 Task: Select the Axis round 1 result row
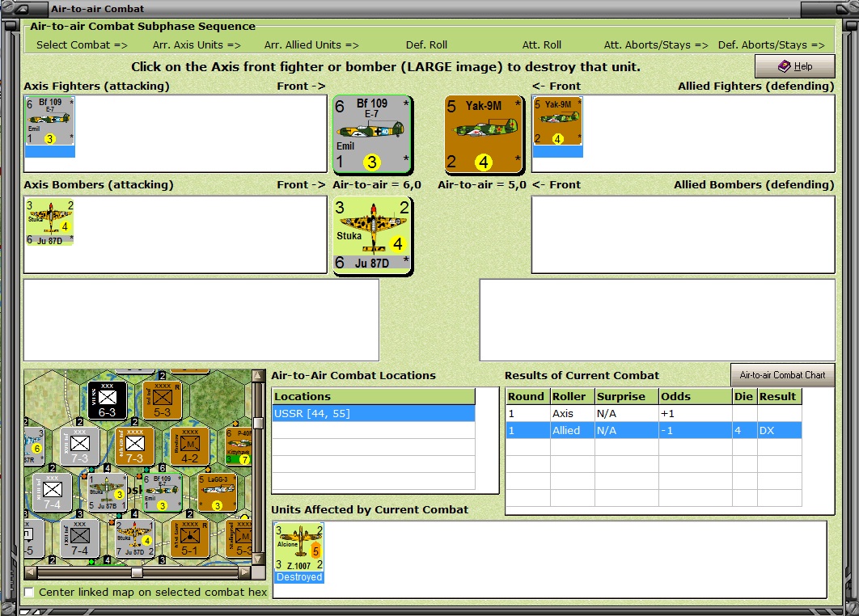click(x=654, y=413)
